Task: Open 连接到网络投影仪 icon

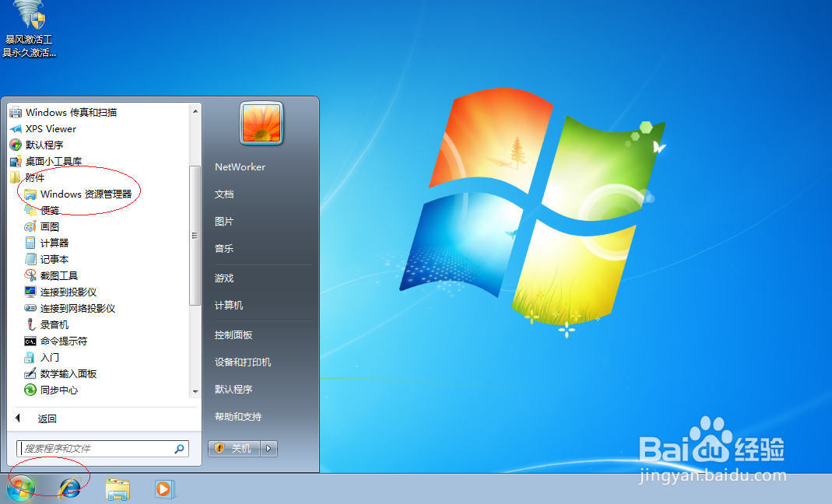Action: (30, 308)
